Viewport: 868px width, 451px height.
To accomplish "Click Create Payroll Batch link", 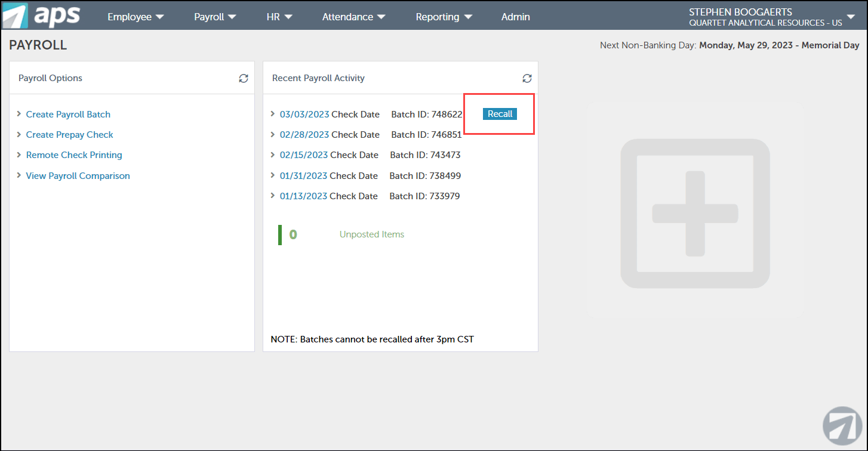I will (68, 115).
